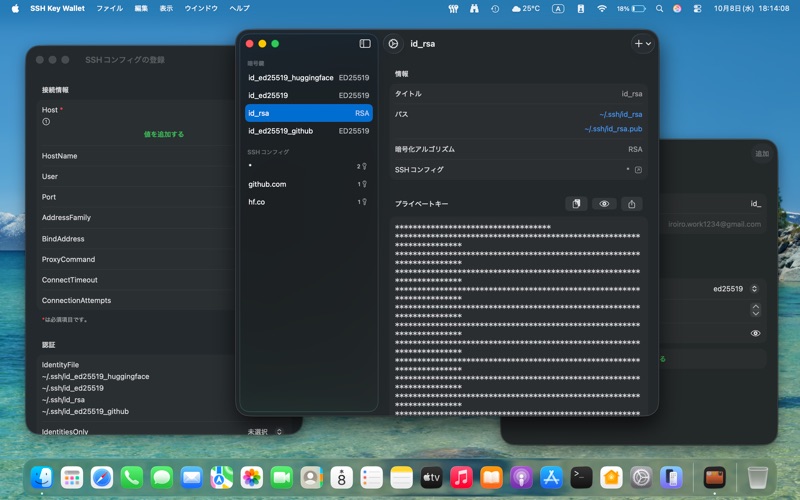Screen dimensions: 800x500
Task: Select the id_ed25519 key in sidebar
Action: [309, 95]
